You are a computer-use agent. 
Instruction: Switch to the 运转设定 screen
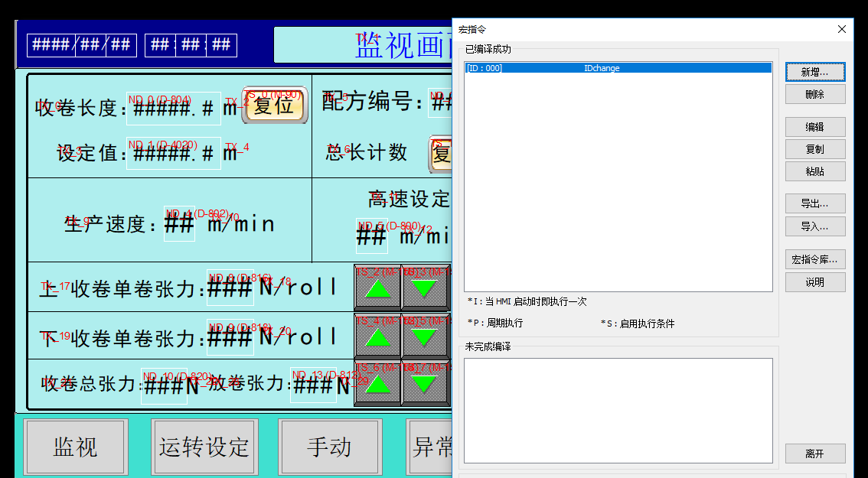(204, 447)
